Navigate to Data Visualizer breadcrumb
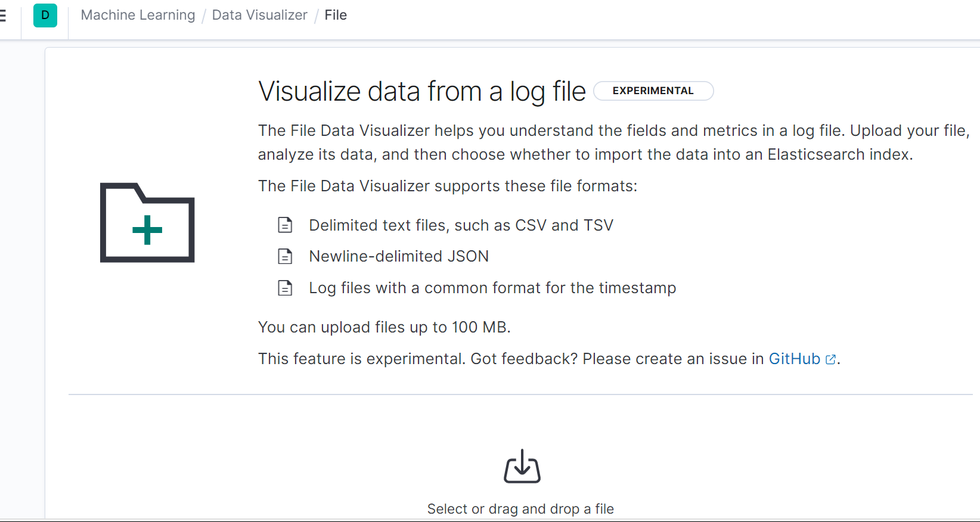 260,15
